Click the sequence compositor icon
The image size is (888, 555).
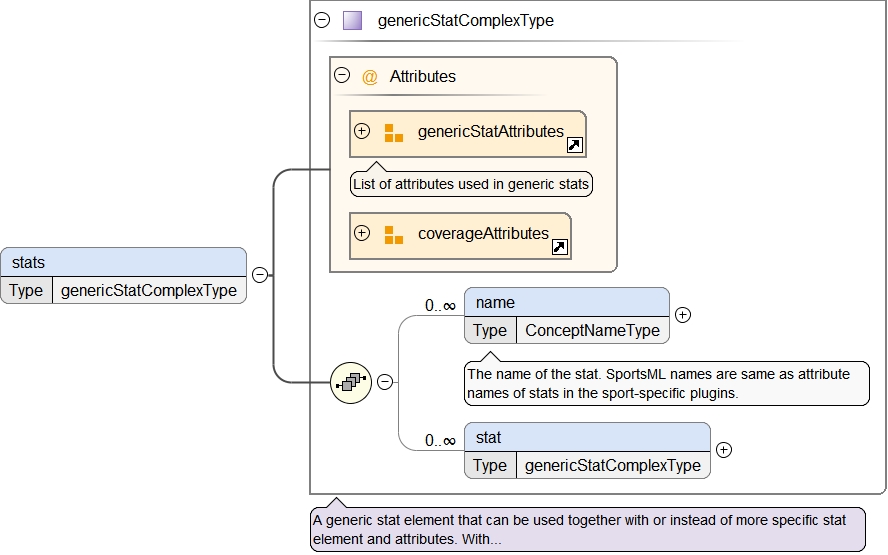(x=351, y=381)
